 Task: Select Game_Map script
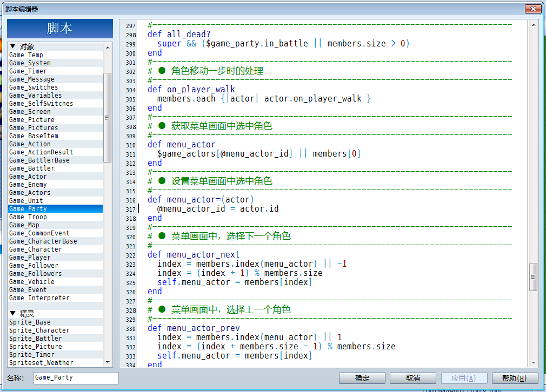click(x=55, y=225)
